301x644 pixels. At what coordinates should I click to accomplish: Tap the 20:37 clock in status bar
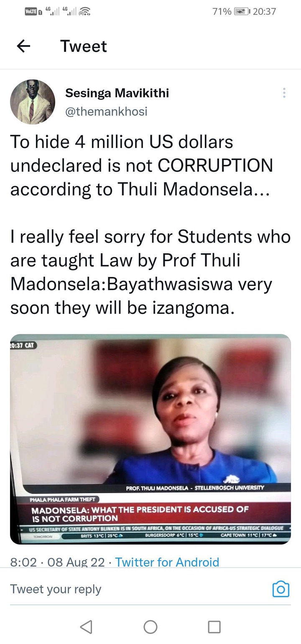coord(265,12)
